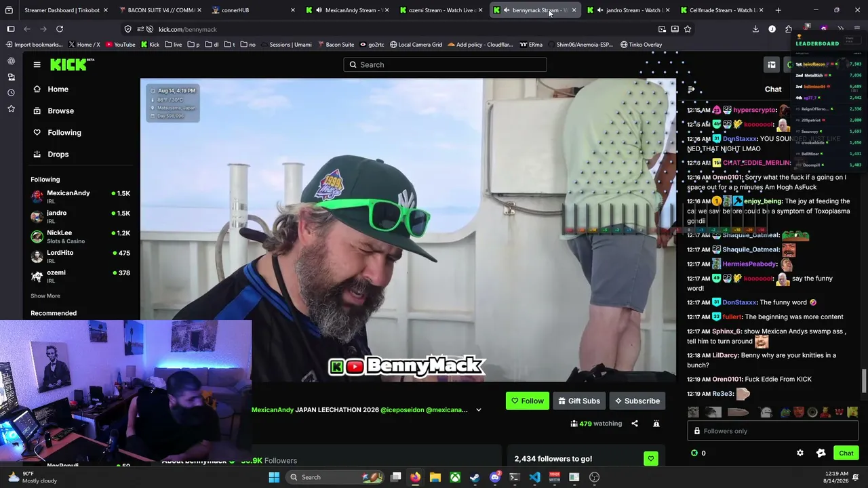868x488 pixels.
Task: Open jandro's followed channel
Action: [x=80, y=216]
